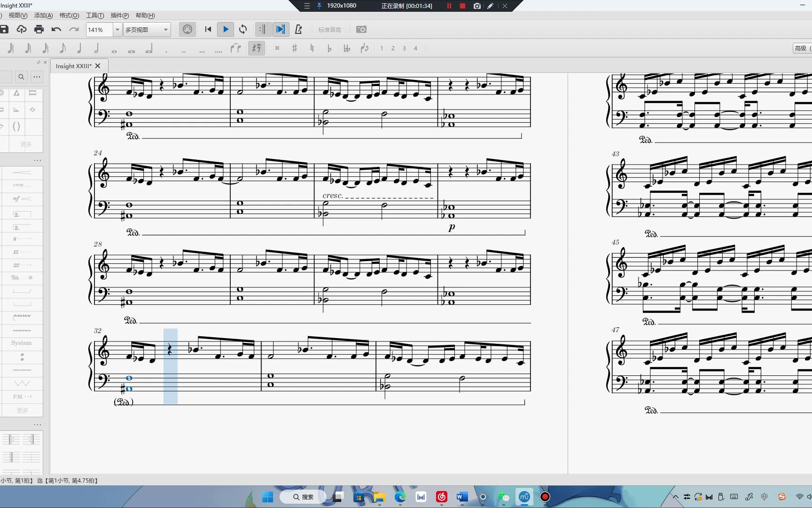Screen dimensions: 812x508
Task: Apply natural accidental
Action: 312,48
